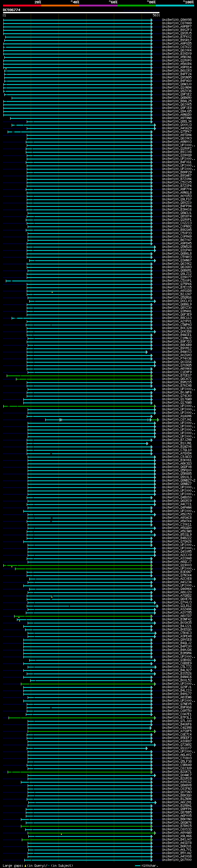The height and width of the screenshot is (868, 197).
Task: Select the label UniRef100_Q10N94
Action: tap(177, 88)
